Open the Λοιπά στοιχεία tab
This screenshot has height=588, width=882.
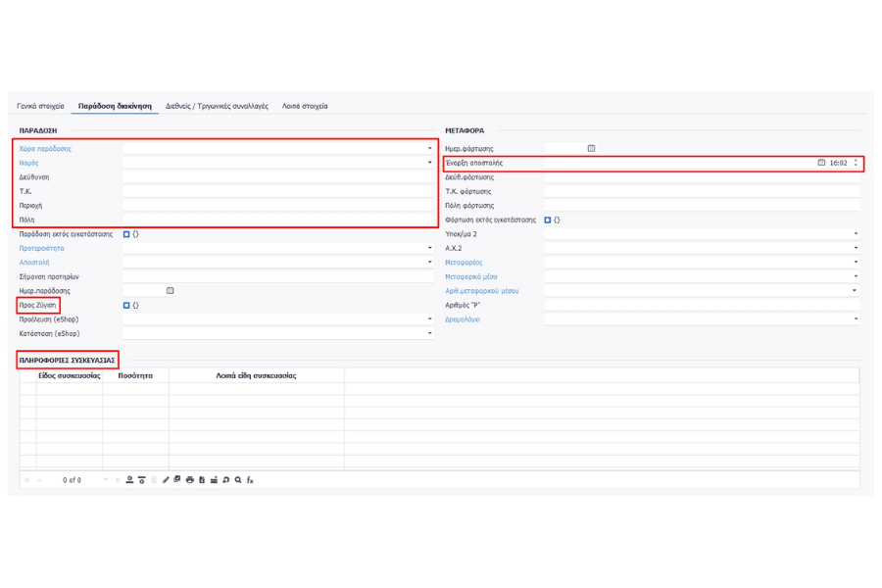(305, 106)
